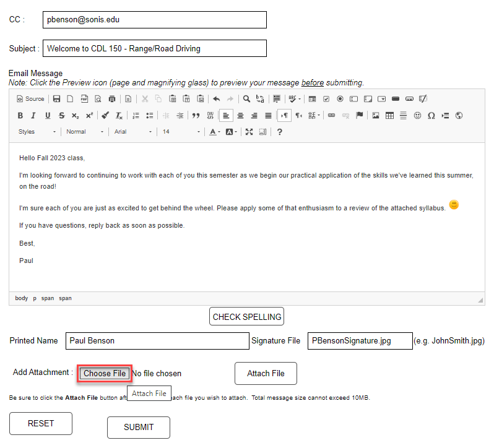494x448 pixels.
Task: Insert a selection field from the toolbar
Action: [381, 99]
